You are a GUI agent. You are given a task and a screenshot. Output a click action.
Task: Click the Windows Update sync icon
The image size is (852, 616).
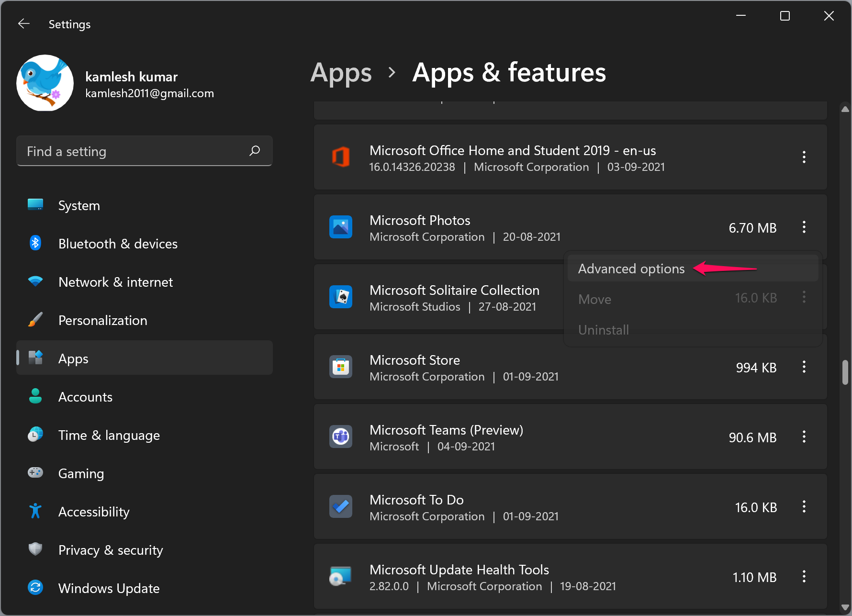(35, 587)
